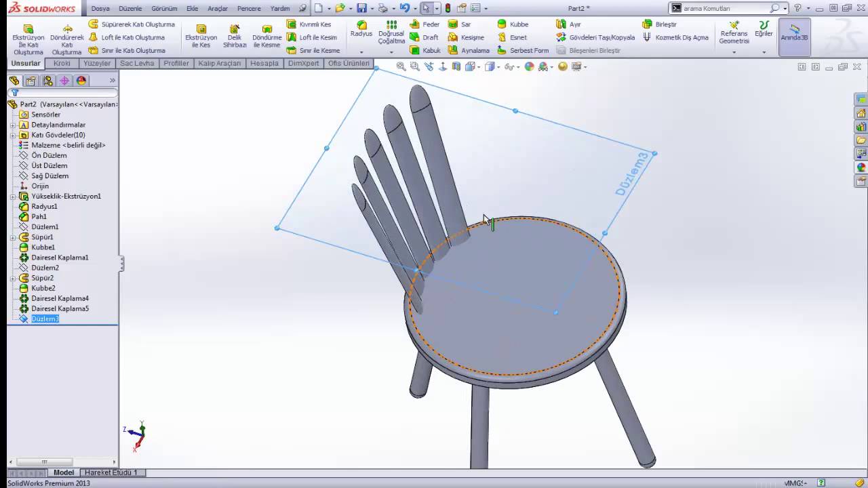Expand the Katı Gövdeler(10) folder
The height and width of the screenshot is (488, 868).
(13, 135)
